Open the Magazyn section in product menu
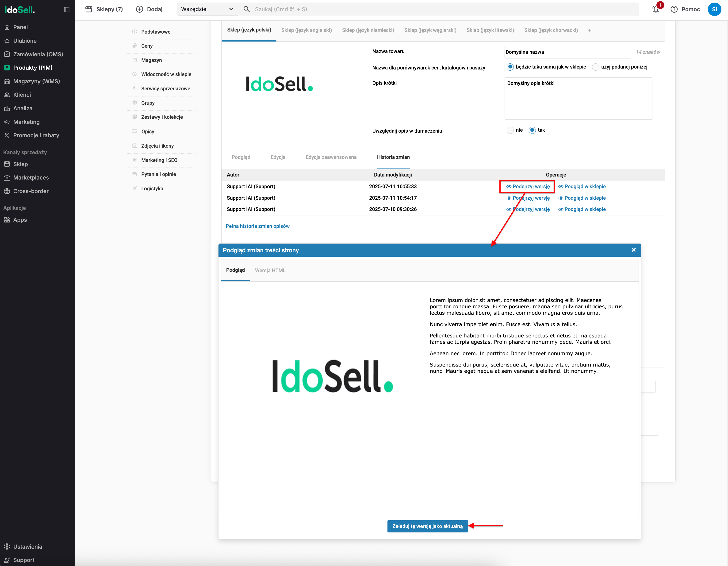 coord(151,60)
